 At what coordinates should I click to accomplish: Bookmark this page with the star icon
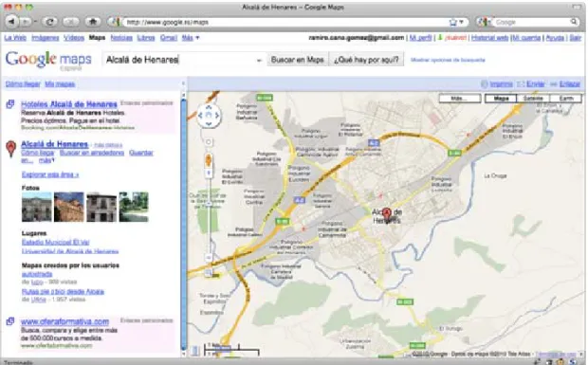(453, 22)
